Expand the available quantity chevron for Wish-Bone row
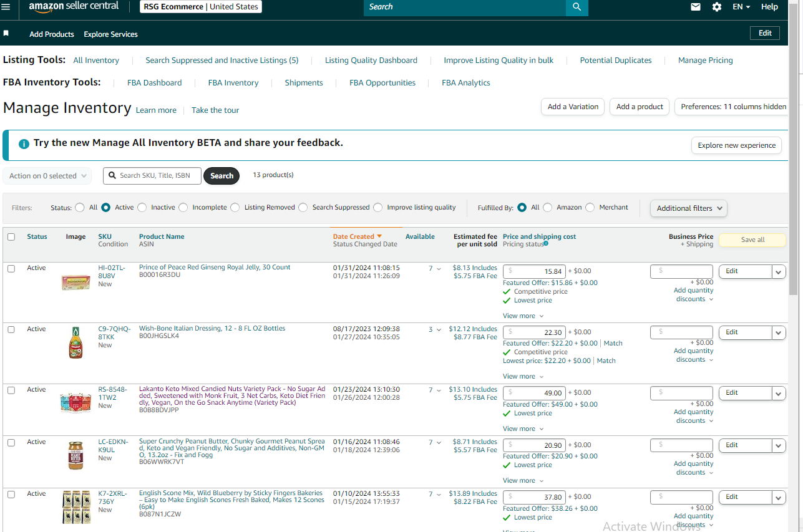Image resolution: width=803 pixels, height=532 pixels. click(x=439, y=330)
